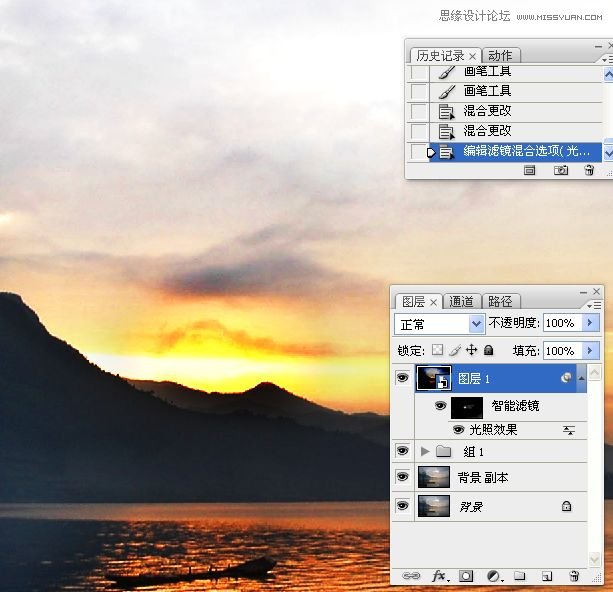The image size is (613, 592).
Task: Set history brush source for second 画笔工具 state
Action: tap(419, 91)
